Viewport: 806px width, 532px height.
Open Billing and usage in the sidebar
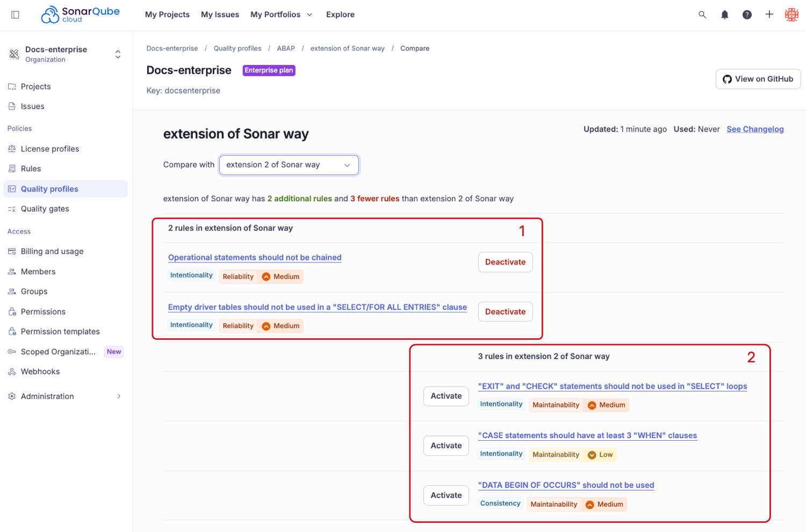point(52,251)
